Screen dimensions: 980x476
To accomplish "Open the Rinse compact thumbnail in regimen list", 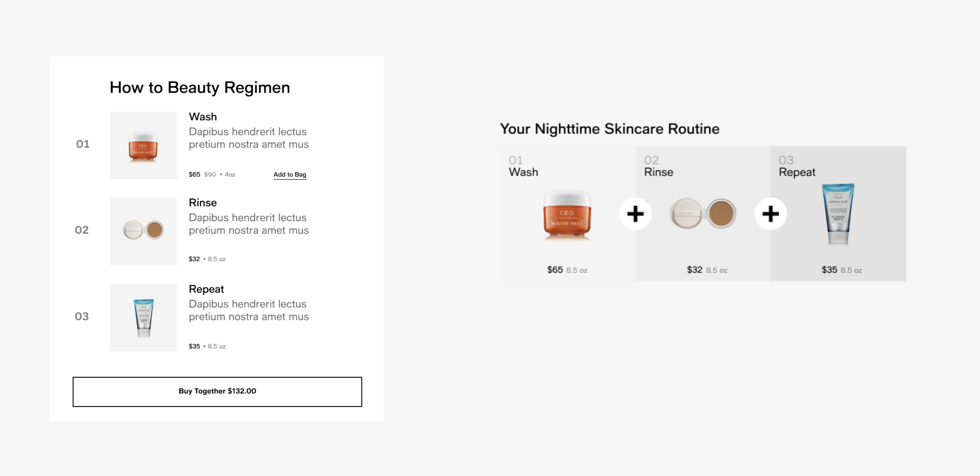I will pos(143,231).
